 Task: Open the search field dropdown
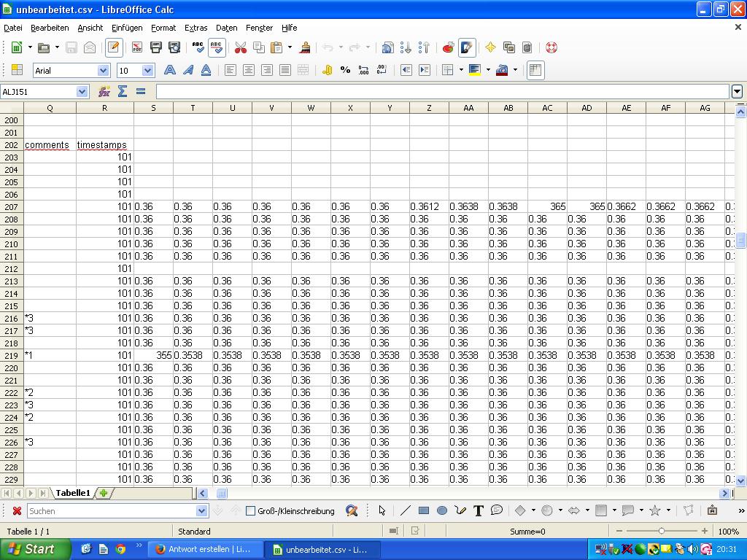point(202,511)
